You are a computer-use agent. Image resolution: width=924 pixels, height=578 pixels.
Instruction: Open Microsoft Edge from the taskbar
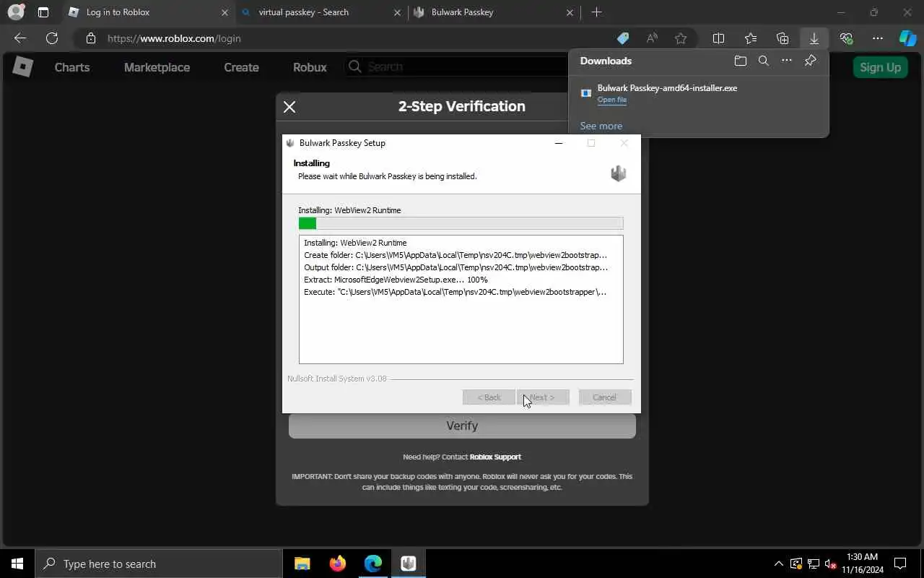[373, 564]
